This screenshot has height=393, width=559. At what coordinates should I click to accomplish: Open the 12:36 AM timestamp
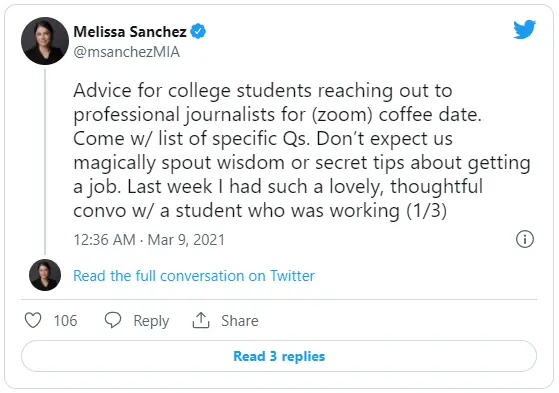104,240
